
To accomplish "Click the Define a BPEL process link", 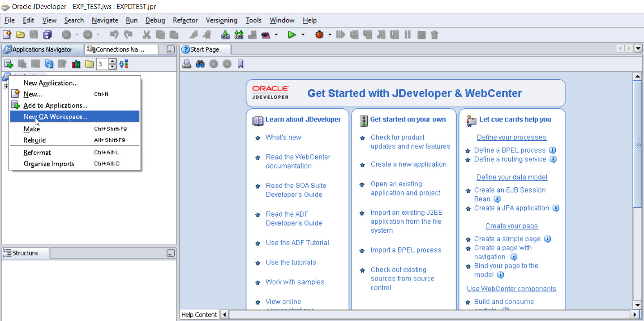I will click(511, 150).
